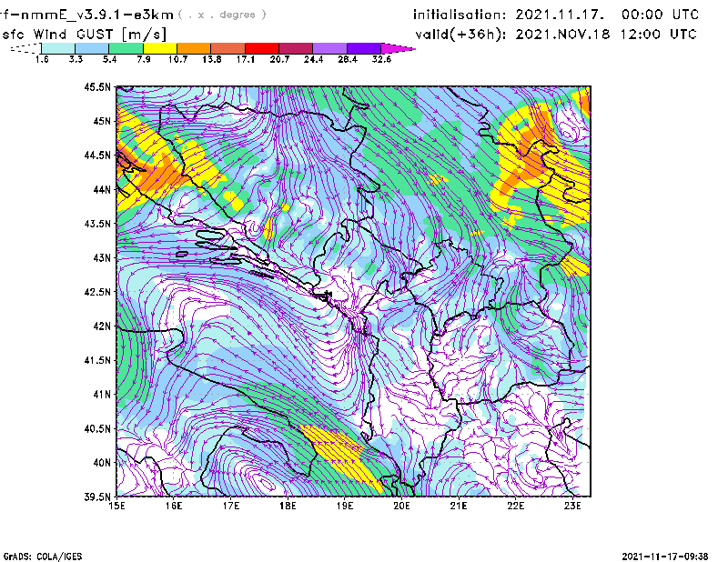Click the 40N latitude label
Viewport: 728px width, 562px height.
102,463
